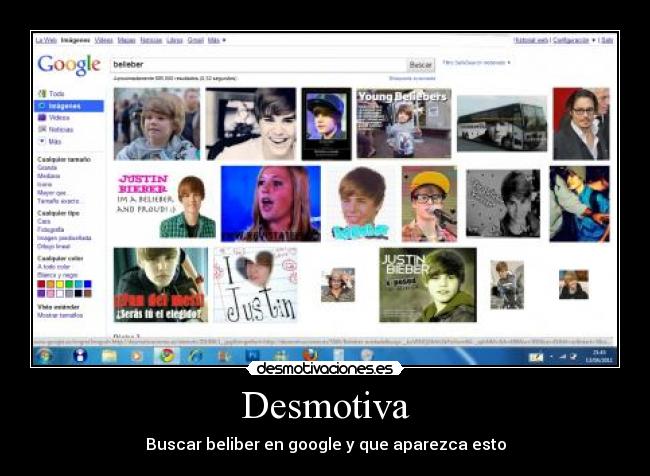Click the language bar icon in tray
This screenshot has width=650, height=476.
(x=536, y=357)
